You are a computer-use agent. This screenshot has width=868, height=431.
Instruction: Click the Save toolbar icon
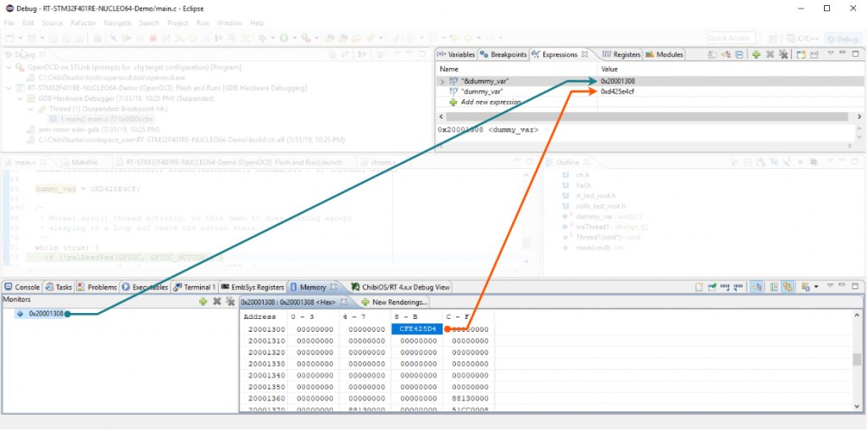pos(53,38)
